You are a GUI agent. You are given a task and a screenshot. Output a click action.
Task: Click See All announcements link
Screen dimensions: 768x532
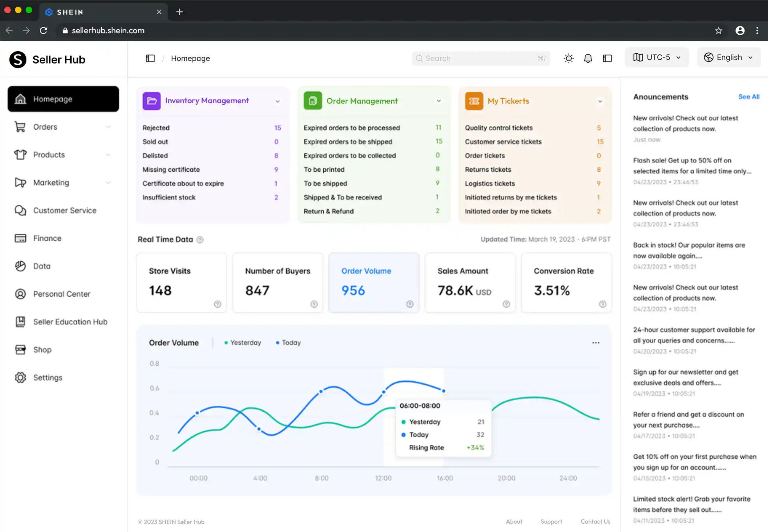(748, 97)
